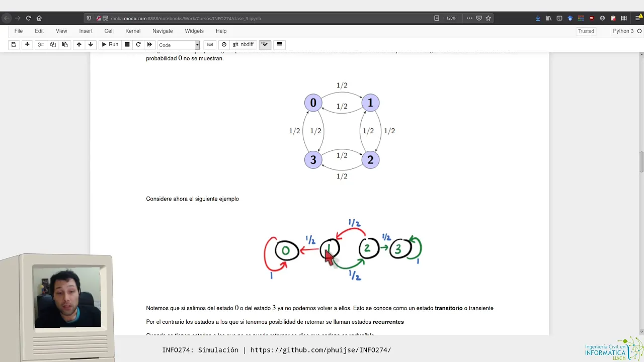Open the cell type Code dropdown
The height and width of the screenshot is (362, 644).
click(179, 45)
